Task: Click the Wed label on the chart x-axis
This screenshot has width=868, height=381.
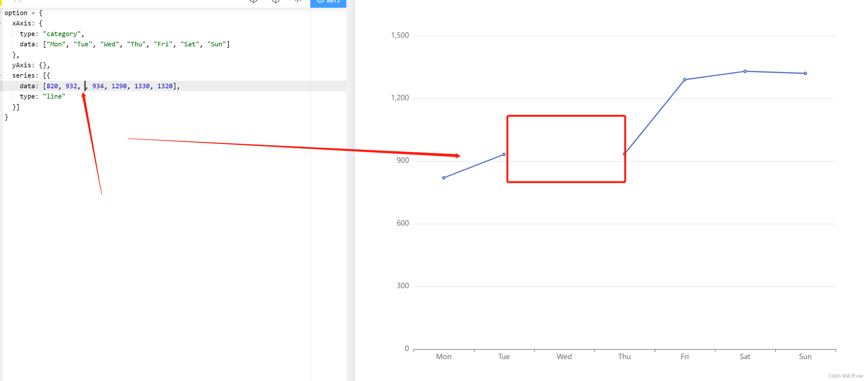Action: click(564, 357)
